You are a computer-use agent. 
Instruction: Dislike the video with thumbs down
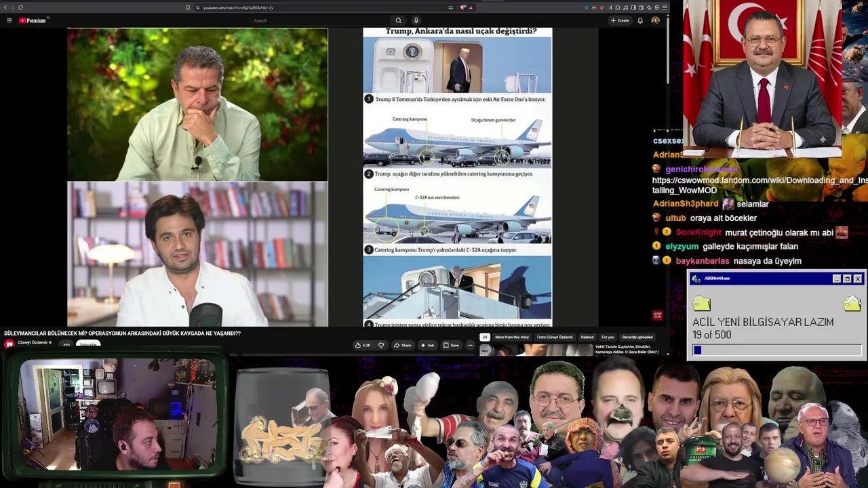point(381,345)
